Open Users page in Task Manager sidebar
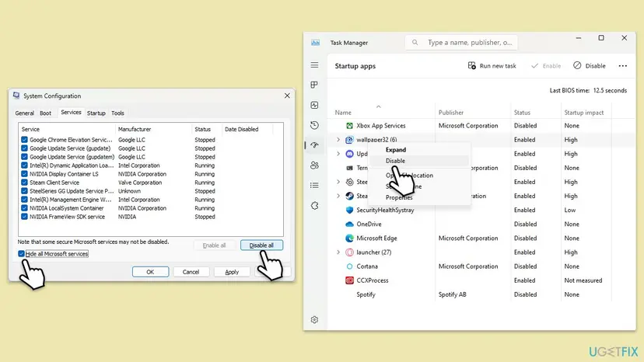The image size is (644, 362). (314, 165)
